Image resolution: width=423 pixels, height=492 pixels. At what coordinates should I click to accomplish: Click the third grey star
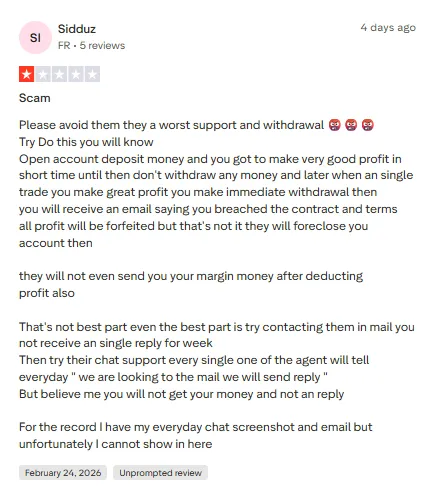59,74
